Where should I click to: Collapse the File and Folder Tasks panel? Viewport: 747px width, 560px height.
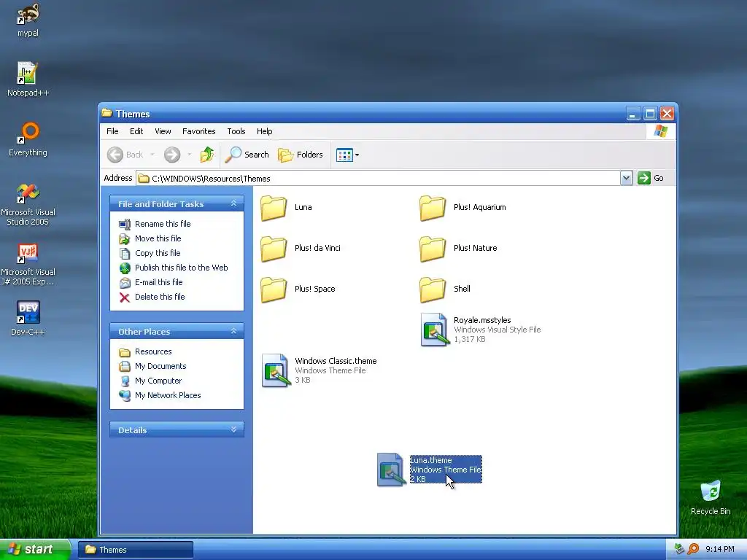tap(233, 203)
